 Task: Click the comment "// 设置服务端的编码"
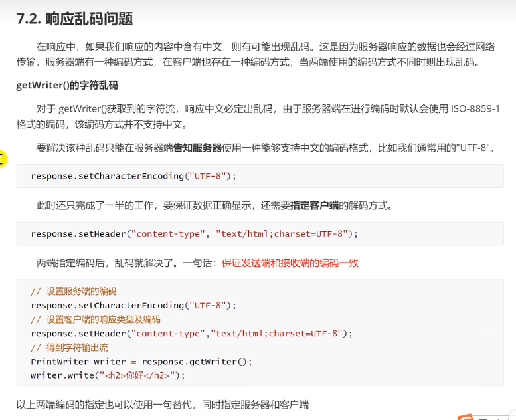[74, 292]
